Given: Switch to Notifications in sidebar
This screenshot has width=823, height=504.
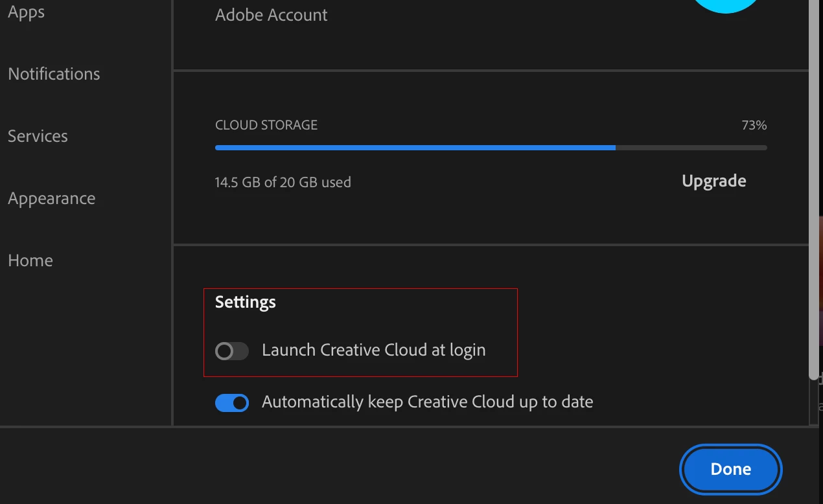Looking at the screenshot, I should (54, 74).
